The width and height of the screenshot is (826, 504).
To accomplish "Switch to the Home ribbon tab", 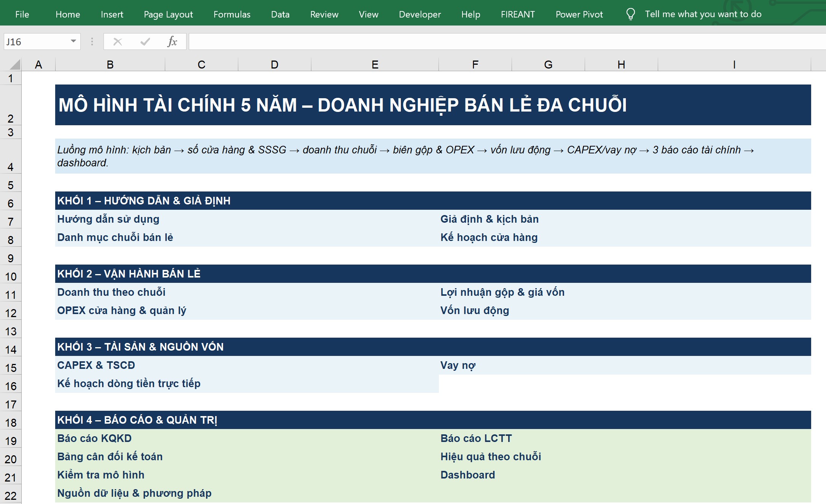I will coord(68,14).
